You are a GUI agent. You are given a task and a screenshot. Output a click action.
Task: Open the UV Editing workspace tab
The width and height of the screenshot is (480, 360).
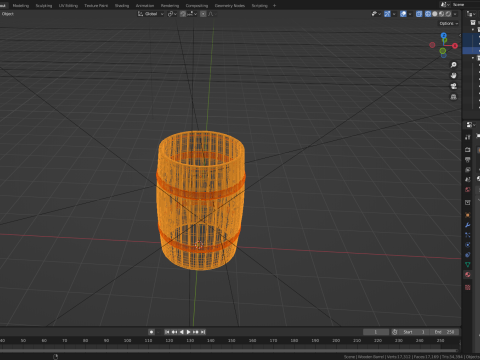coord(68,6)
